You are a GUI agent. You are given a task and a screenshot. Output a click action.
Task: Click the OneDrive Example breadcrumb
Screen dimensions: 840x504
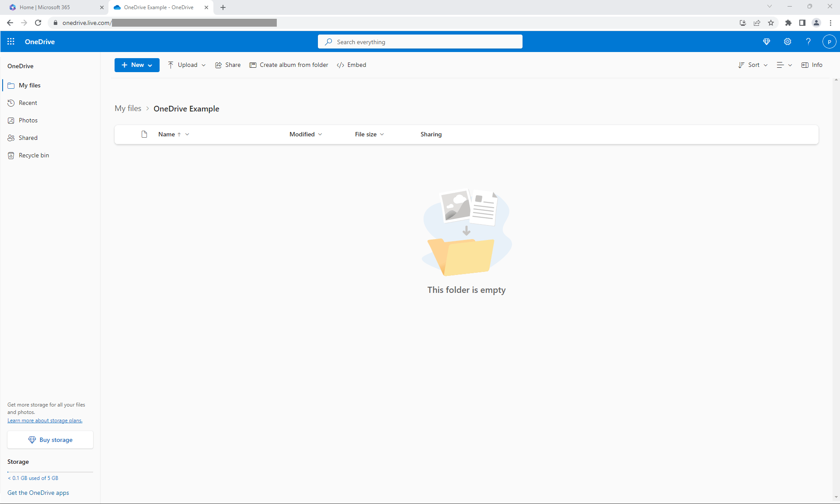coord(186,109)
